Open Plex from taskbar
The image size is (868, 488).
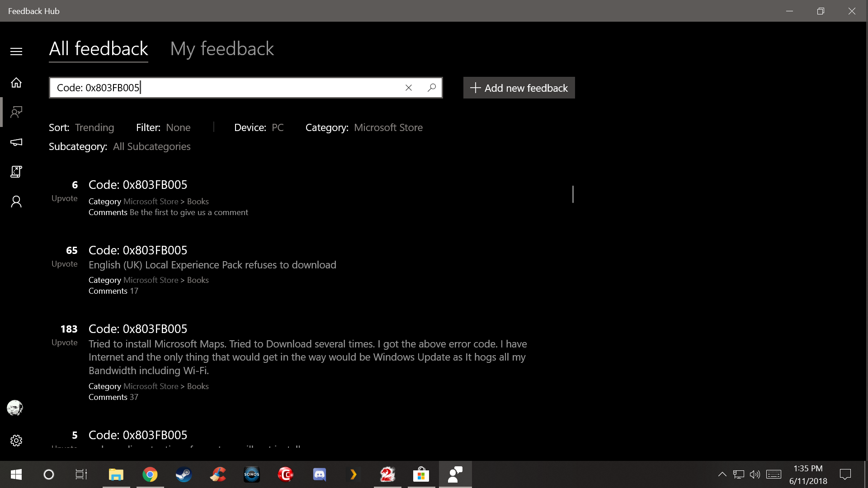click(354, 474)
